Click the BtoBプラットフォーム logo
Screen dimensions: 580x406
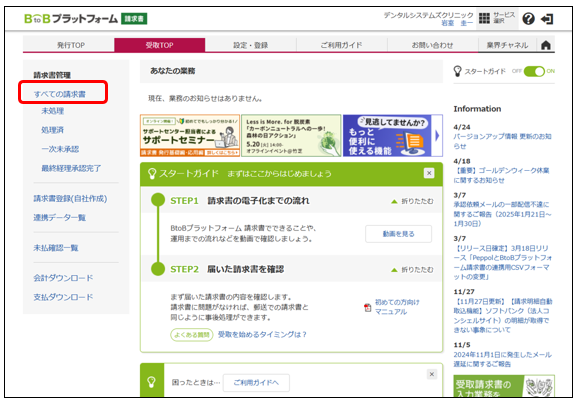click(71, 18)
